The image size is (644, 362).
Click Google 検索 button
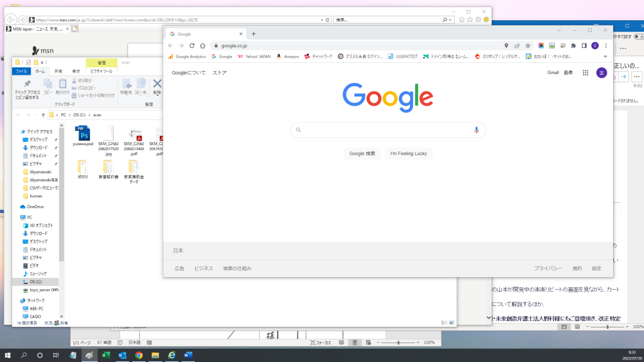[362, 153]
